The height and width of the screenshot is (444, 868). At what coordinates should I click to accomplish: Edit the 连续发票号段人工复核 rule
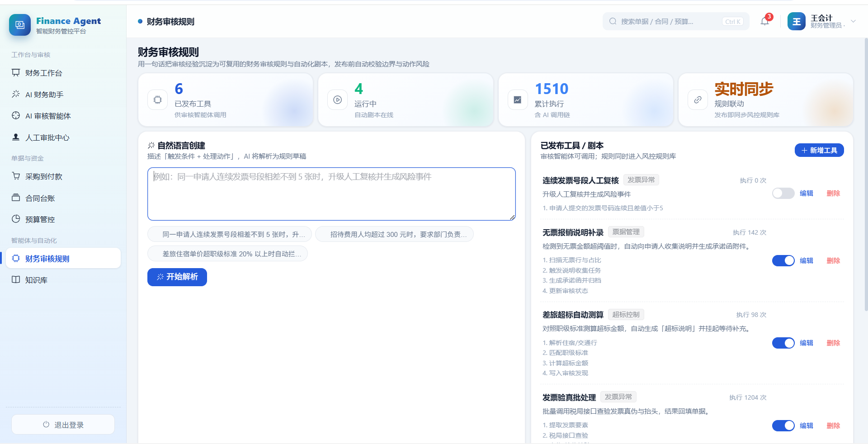pos(806,194)
